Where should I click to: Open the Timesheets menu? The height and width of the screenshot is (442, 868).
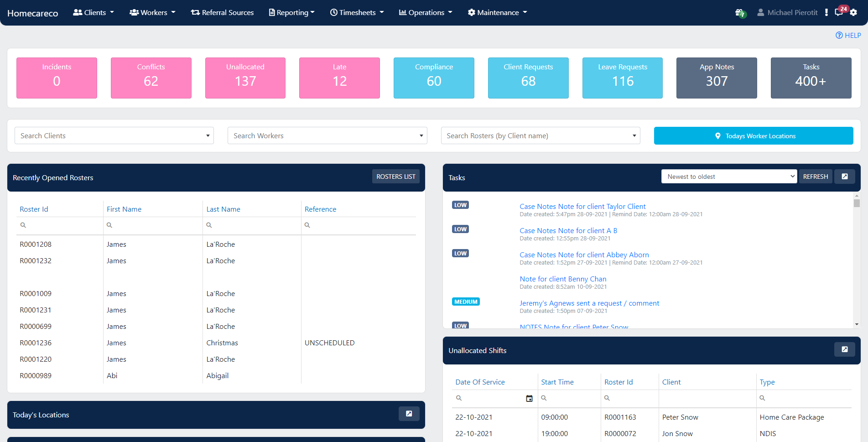[x=357, y=12]
